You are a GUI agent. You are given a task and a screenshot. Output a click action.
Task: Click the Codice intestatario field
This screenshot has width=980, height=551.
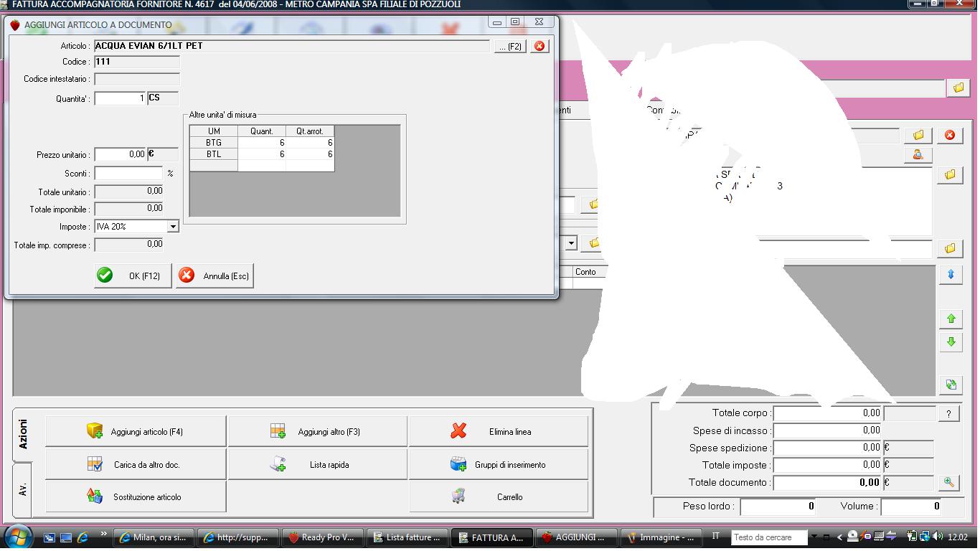point(137,79)
